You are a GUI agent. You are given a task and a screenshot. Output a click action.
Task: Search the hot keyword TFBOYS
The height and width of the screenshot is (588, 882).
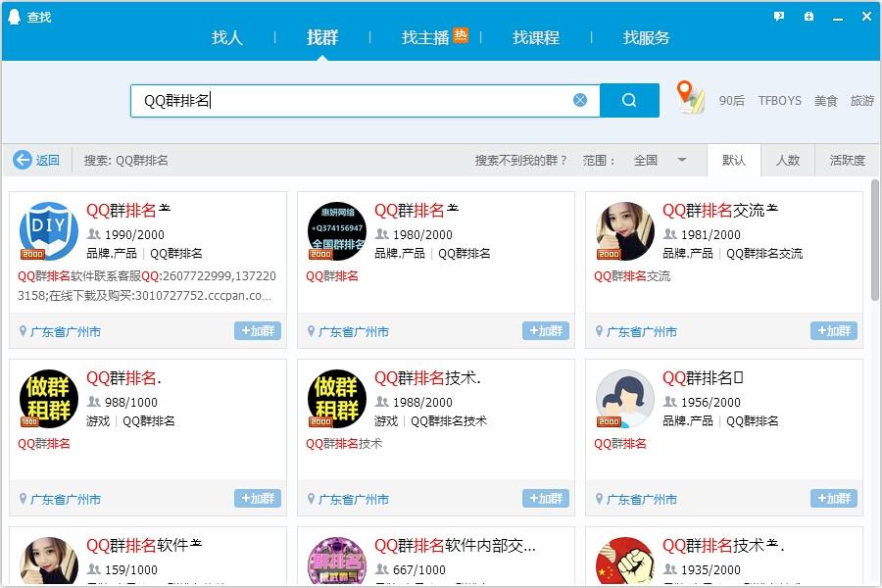779,100
